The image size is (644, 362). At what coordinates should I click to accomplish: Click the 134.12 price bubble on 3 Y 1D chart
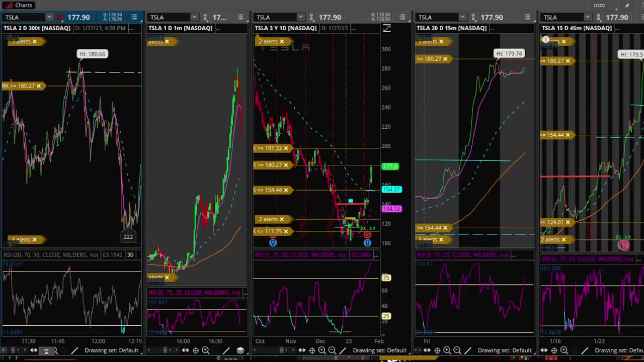391,209
